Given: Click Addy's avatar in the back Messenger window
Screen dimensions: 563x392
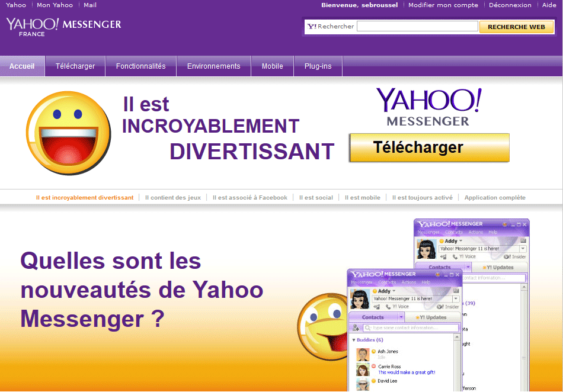Looking at the screenshot, I should point(426,249).
